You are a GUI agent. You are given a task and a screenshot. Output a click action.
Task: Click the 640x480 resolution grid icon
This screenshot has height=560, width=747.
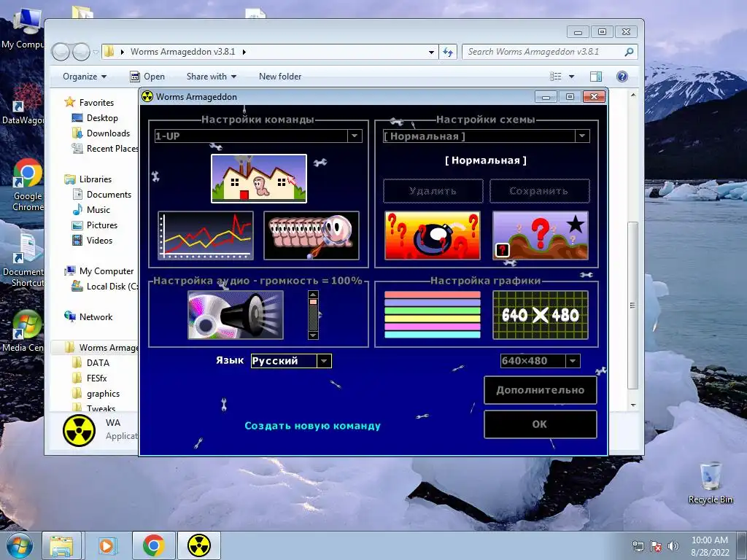[541, 315]
